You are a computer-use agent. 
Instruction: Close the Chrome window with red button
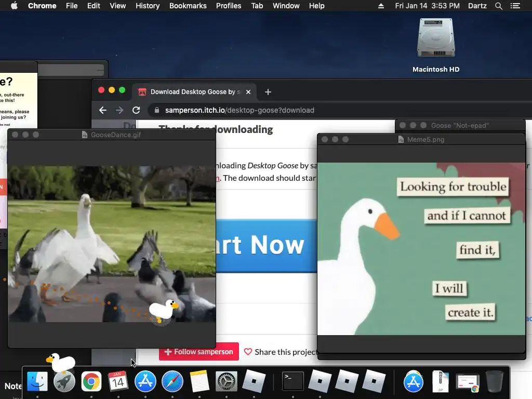coord(101,90)
